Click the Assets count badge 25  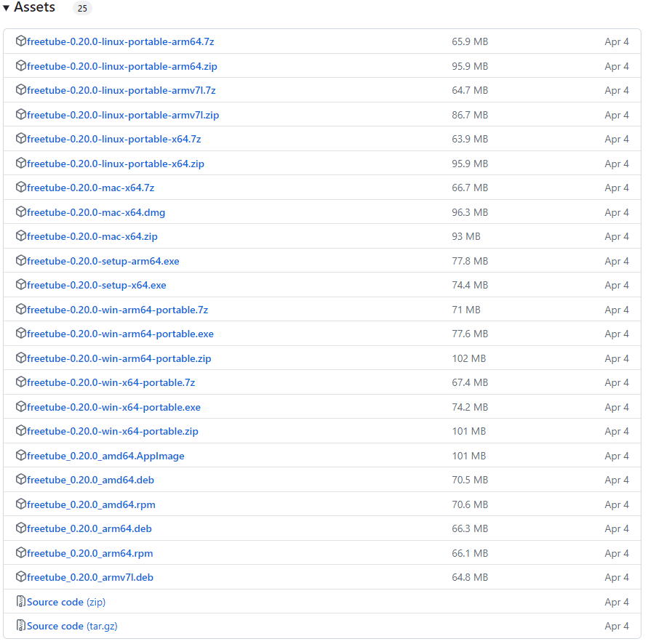click(82, 8)
